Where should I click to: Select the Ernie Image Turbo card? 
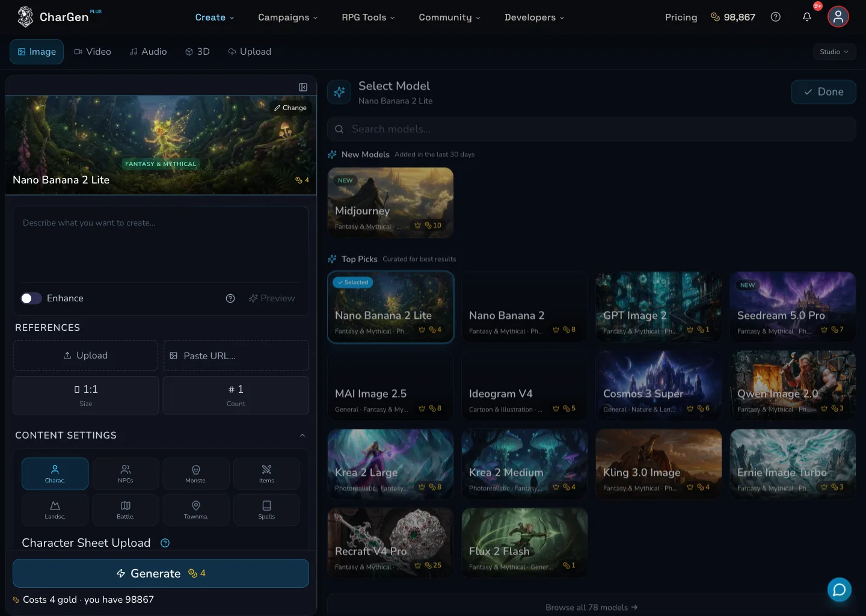(793, 464)
